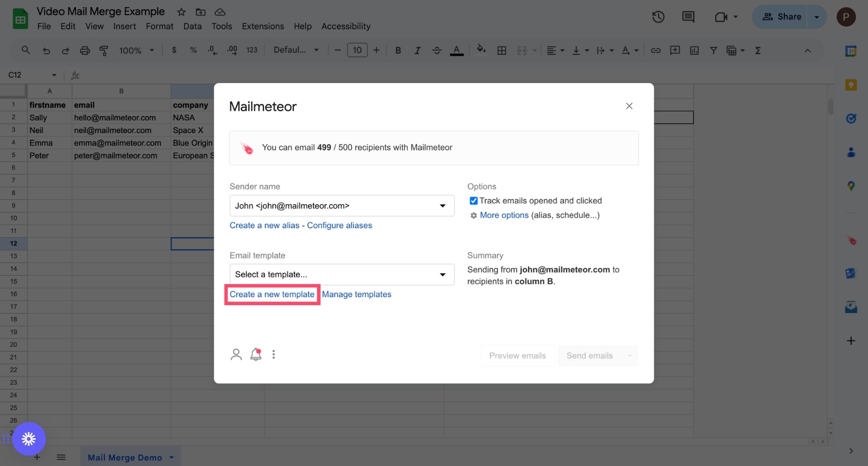
Task: Click the Share button
Action: [781, 17]
